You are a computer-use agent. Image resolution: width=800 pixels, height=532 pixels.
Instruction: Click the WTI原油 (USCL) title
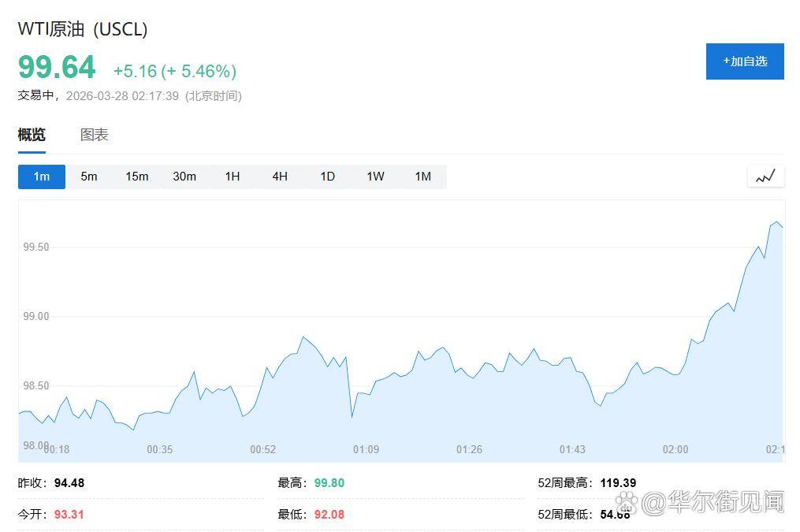coord(83,29)
